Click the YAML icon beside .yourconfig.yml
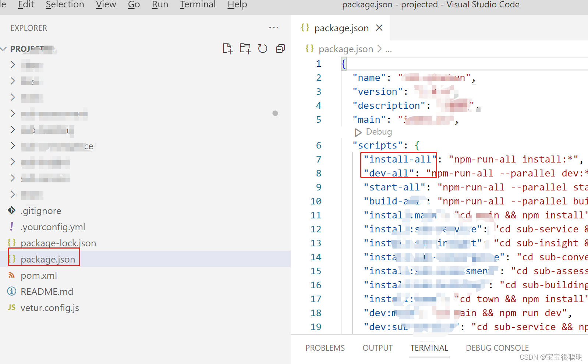 click(x=12, y=226)
